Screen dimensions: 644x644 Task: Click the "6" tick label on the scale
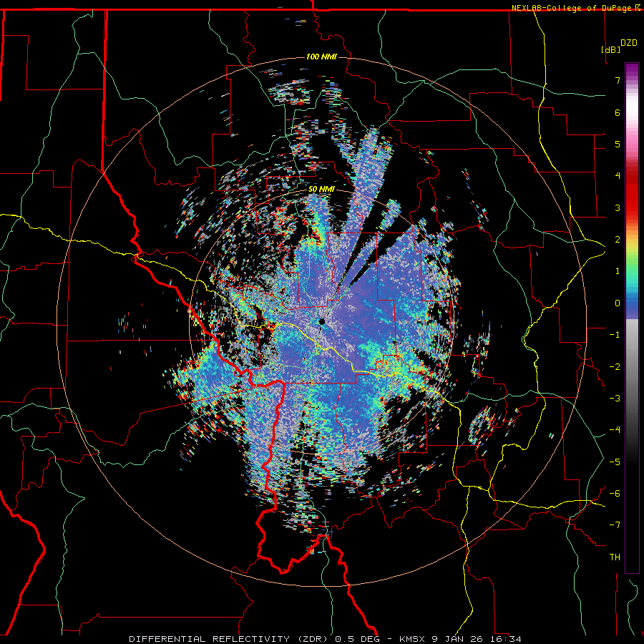pyautogui.click(x=618, y=112)
